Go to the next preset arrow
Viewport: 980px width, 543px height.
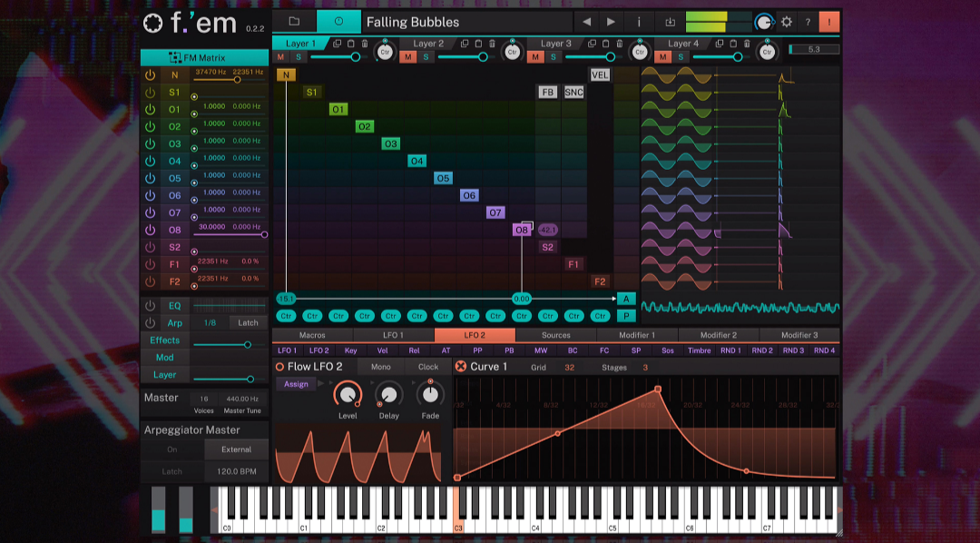pos(611,22)
